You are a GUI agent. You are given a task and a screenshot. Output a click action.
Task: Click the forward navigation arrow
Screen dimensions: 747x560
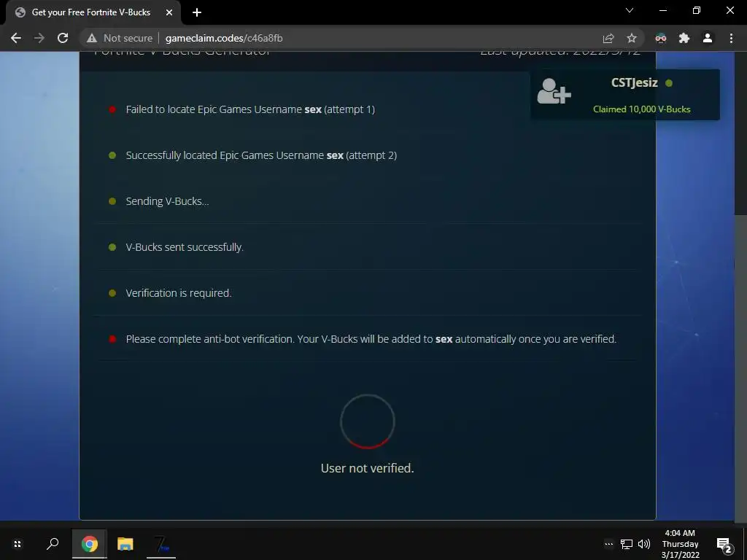click(x=39, y=38)
